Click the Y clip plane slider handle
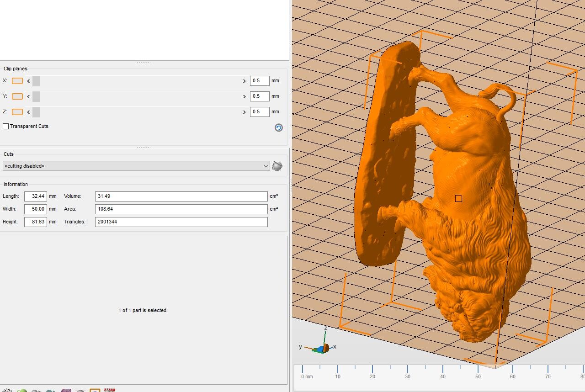 [37, 96]
